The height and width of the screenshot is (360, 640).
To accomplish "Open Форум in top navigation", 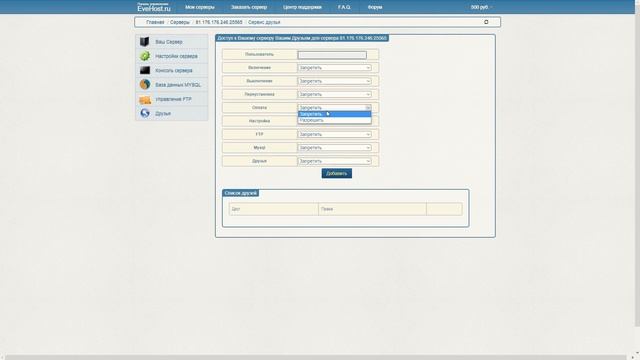I will 375,7.
